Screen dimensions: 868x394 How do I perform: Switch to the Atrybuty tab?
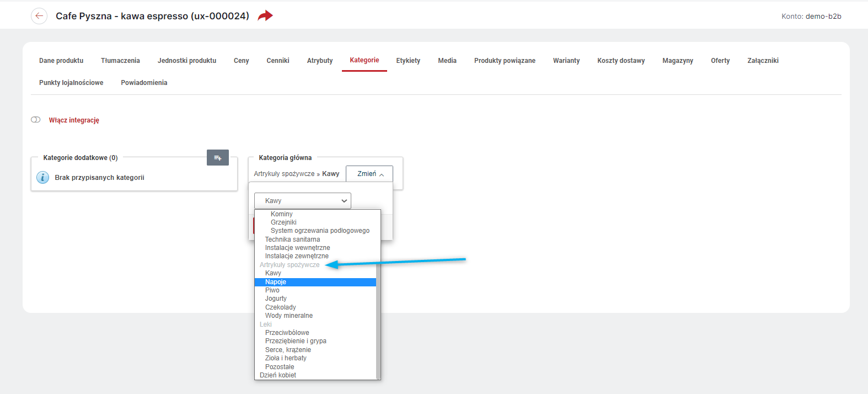[320, 61]
